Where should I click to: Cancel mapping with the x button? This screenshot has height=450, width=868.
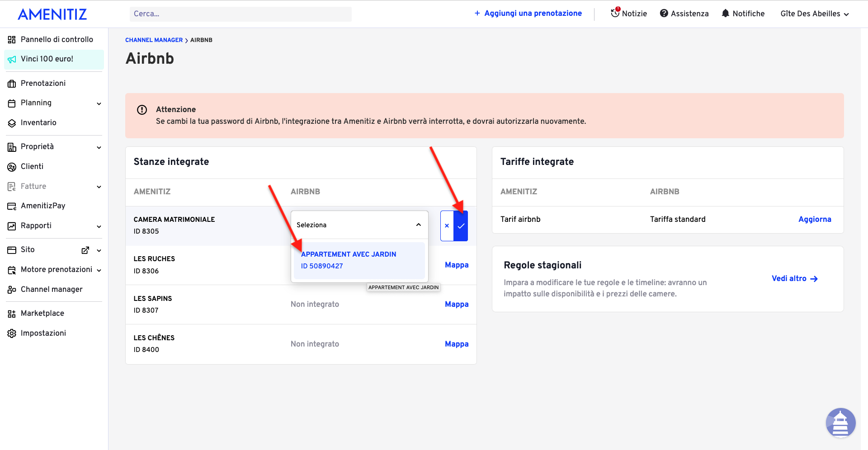[447, 225]
